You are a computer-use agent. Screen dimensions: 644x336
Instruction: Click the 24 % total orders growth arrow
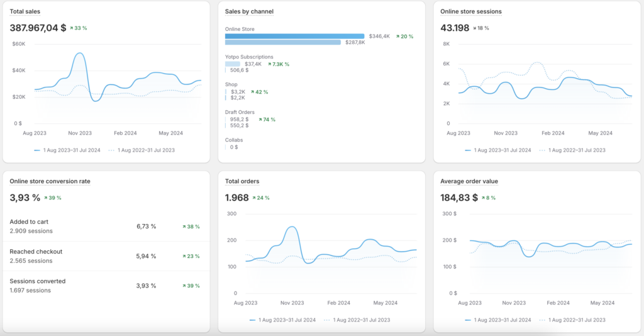click(x=254, y=198)
